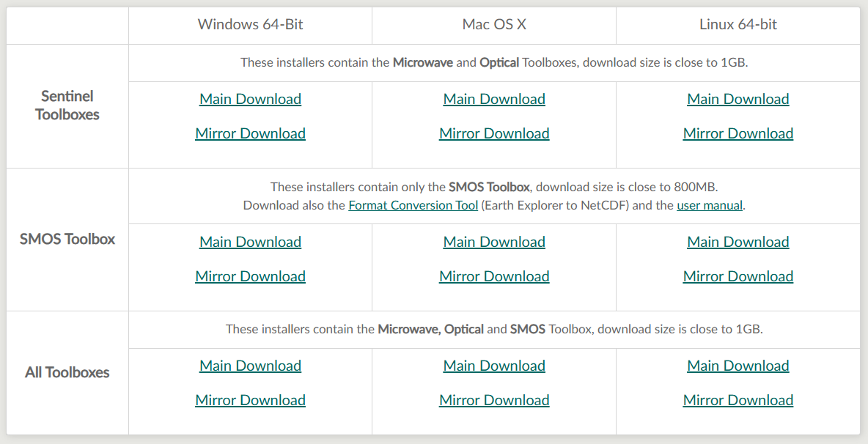Click Sentinel Toolboxes Main Download for Windows 64-Bit
The width and height of the screenshot is (868, 444).
tap(250, 99)
